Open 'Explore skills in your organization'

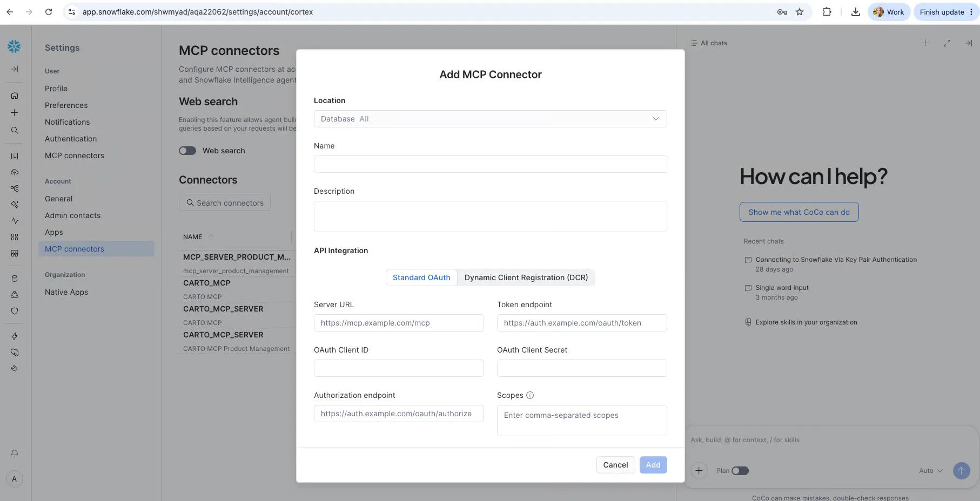[801, 322]
